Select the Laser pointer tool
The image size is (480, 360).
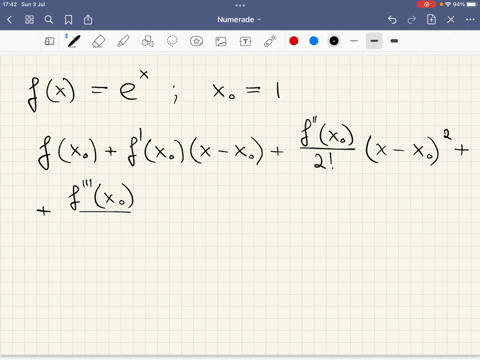click(270, 41)
